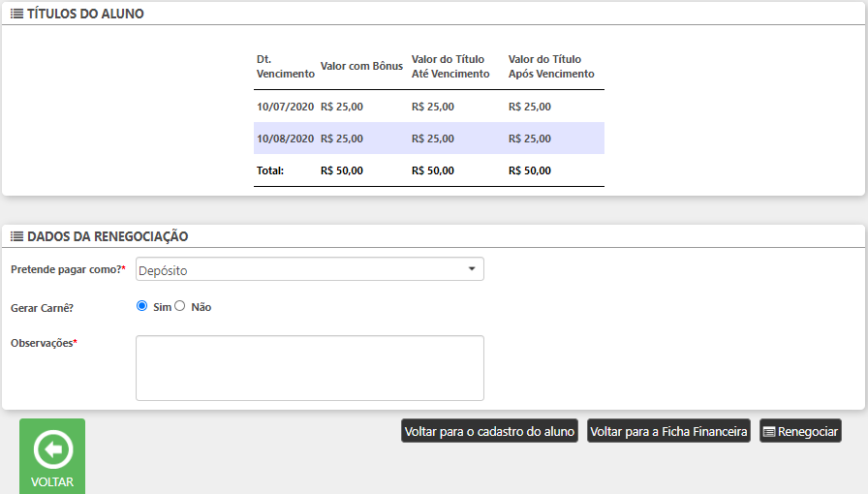Click the list icon beside Dados da Renegociação
Image resolution: width=868 pixels, height=494 pixels.
pyautogui.click(x=16, y=236)
